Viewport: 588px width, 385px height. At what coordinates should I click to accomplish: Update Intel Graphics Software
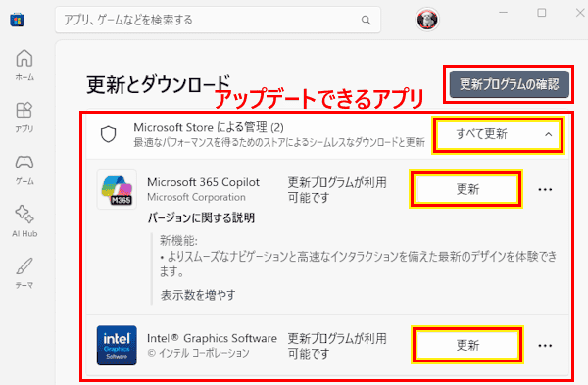point(467,345)
